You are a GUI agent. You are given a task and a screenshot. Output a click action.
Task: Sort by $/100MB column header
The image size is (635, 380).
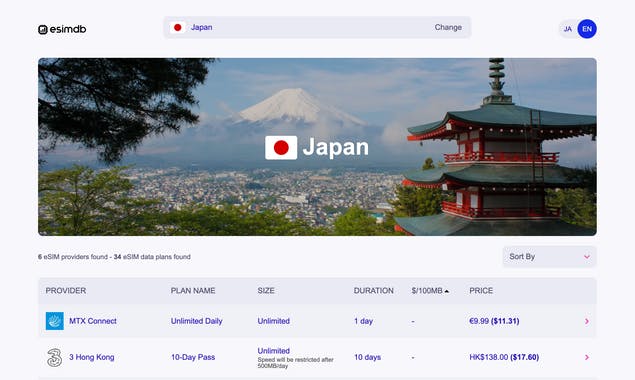pos(430,291)
